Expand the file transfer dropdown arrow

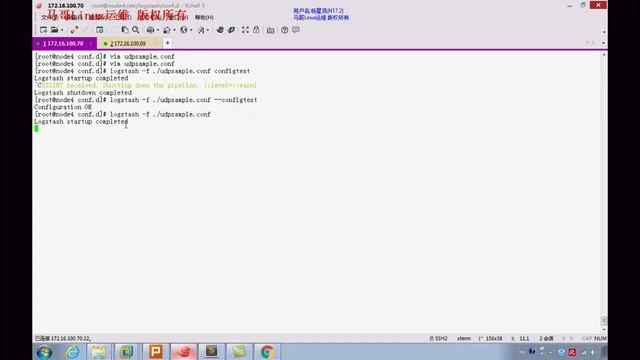point(174,30)
